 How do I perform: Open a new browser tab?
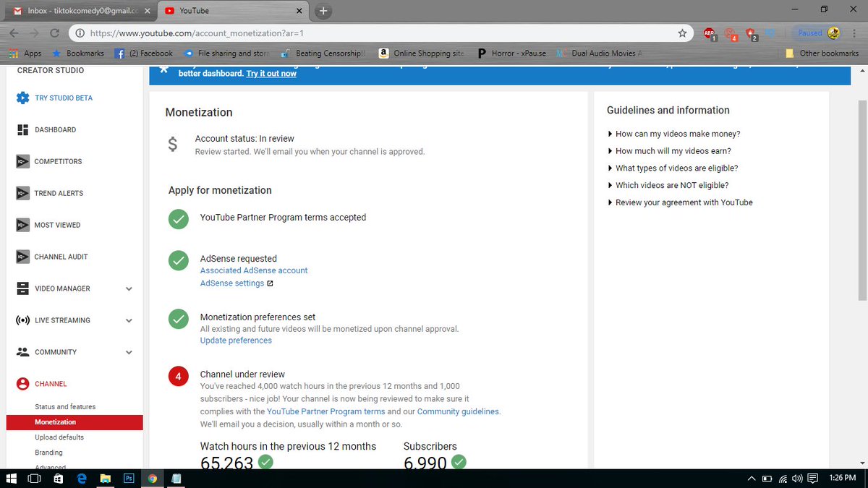323,11
